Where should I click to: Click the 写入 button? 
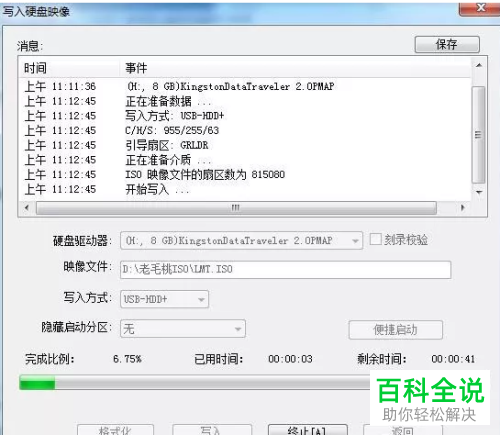212,430
